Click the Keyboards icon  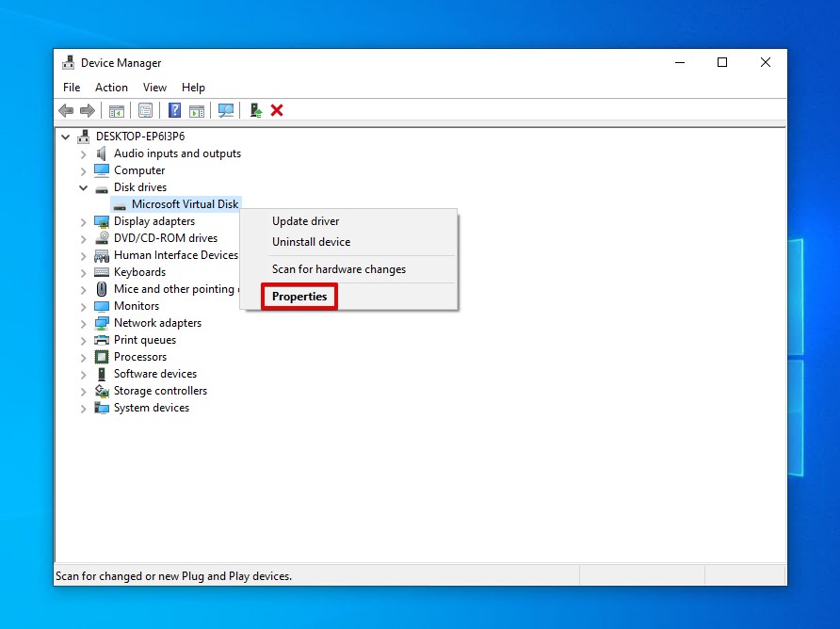click(x=102, y=272)
